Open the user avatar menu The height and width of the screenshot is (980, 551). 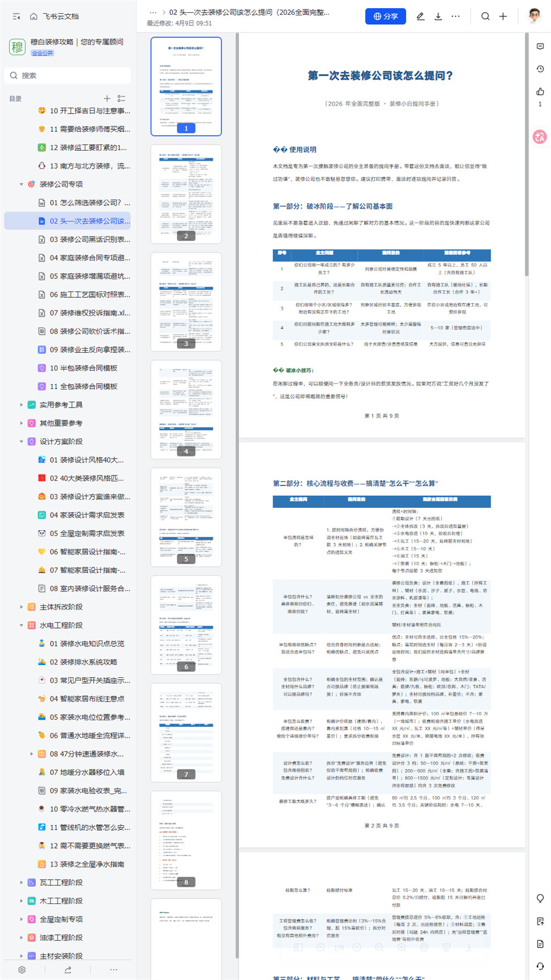534,16
